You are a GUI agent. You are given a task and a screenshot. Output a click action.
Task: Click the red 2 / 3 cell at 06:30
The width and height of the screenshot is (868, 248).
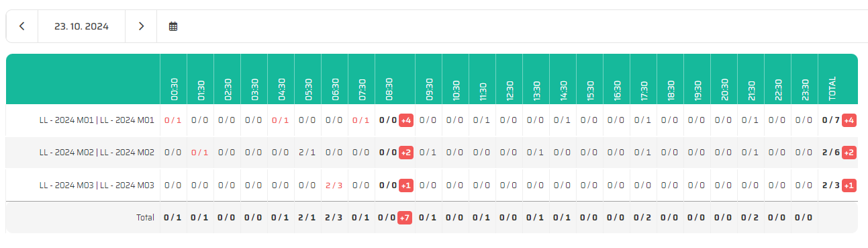(x=334, y=185)
